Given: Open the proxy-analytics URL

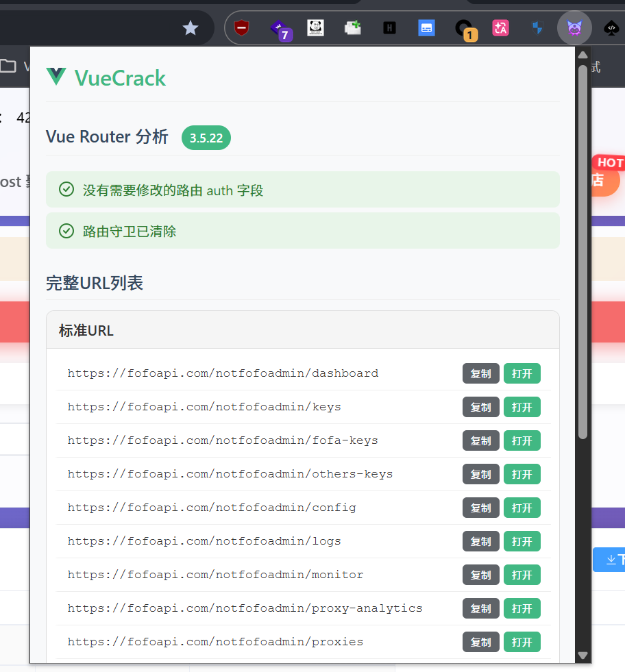Looking at the screenshot, I should click(522, 608).
